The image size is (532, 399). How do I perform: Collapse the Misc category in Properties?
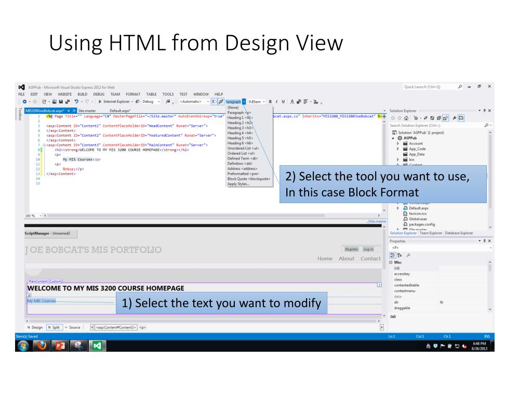(391, 262)
